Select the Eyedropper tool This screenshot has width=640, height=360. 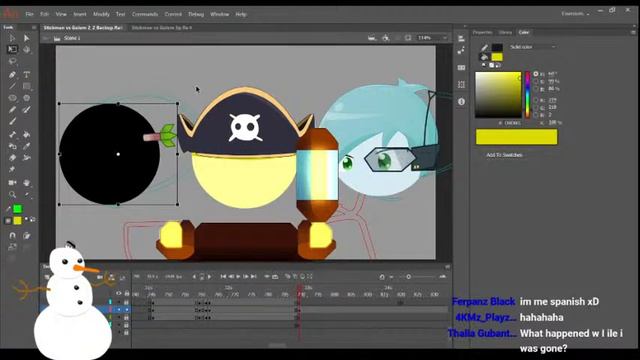point(27,146)
